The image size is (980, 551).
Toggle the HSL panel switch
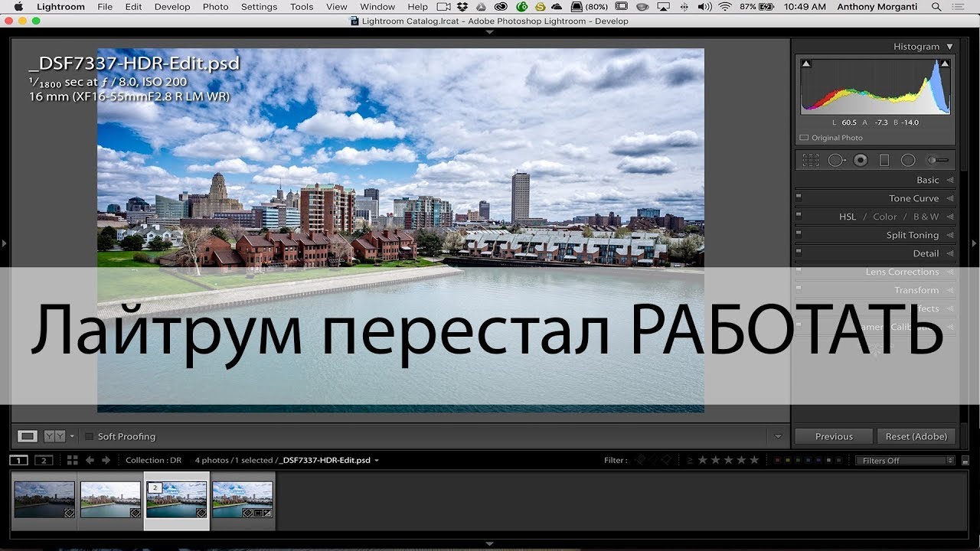(799, 215)
